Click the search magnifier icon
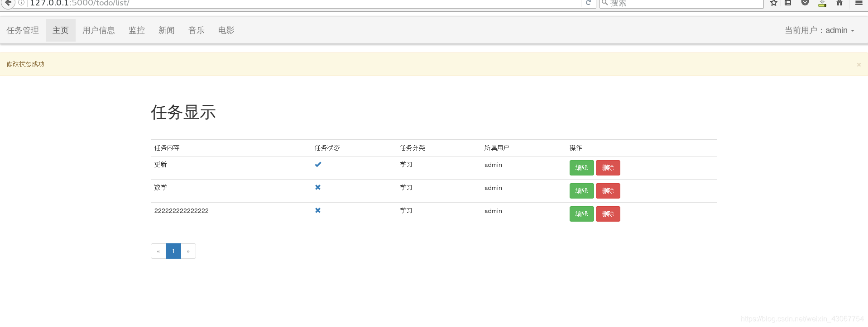Screen dimensions: 868x327 tap(604, 3)
